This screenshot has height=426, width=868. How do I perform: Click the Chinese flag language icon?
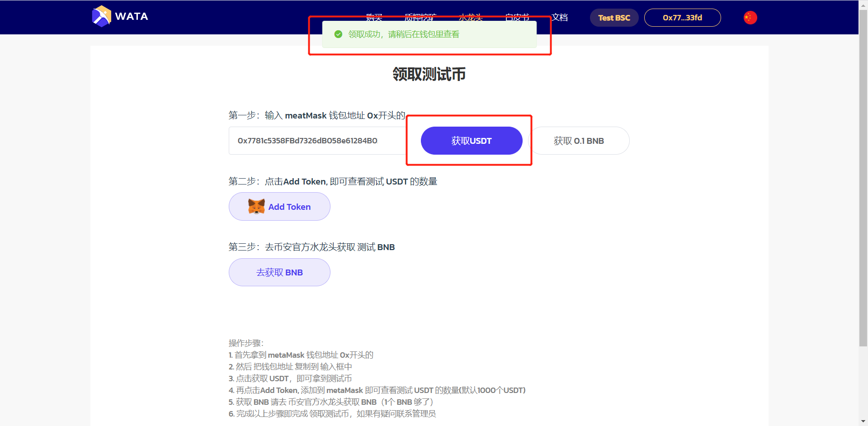pos(750,17)
